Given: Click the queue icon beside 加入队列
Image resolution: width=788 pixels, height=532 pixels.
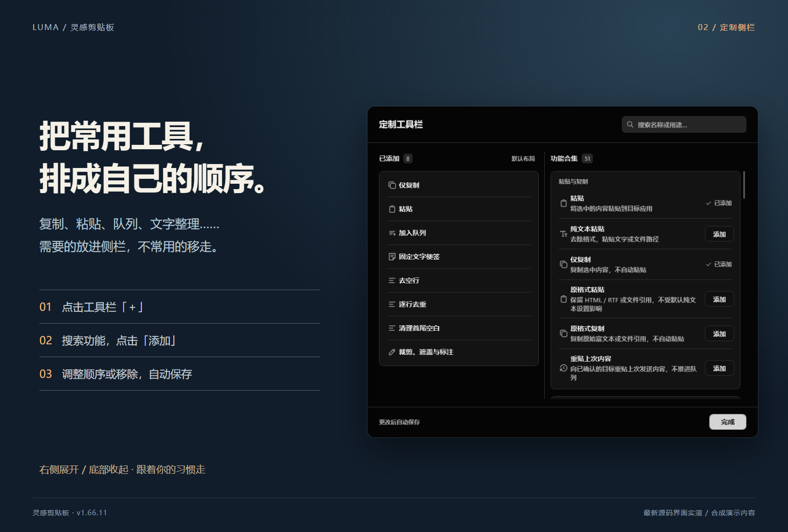Looking at the screenshot, I should tap(392, 233).
